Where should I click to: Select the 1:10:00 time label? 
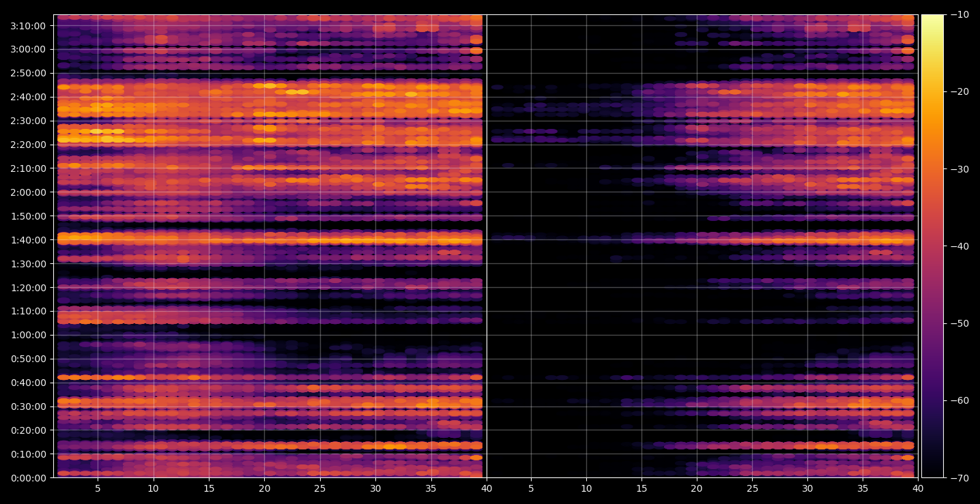tap(28, 311)
